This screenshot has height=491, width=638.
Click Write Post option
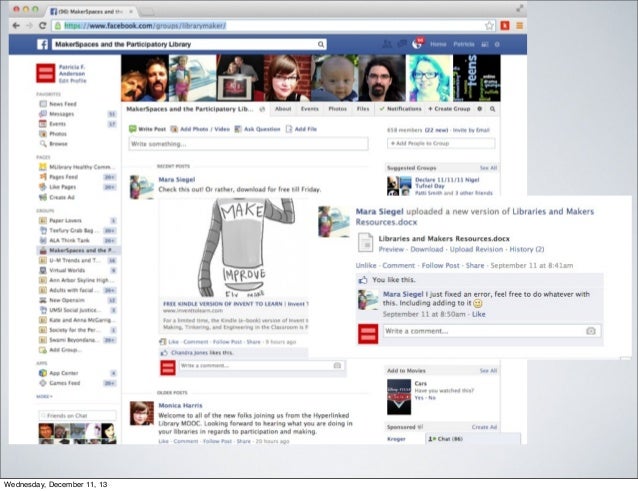pos(147,129)
